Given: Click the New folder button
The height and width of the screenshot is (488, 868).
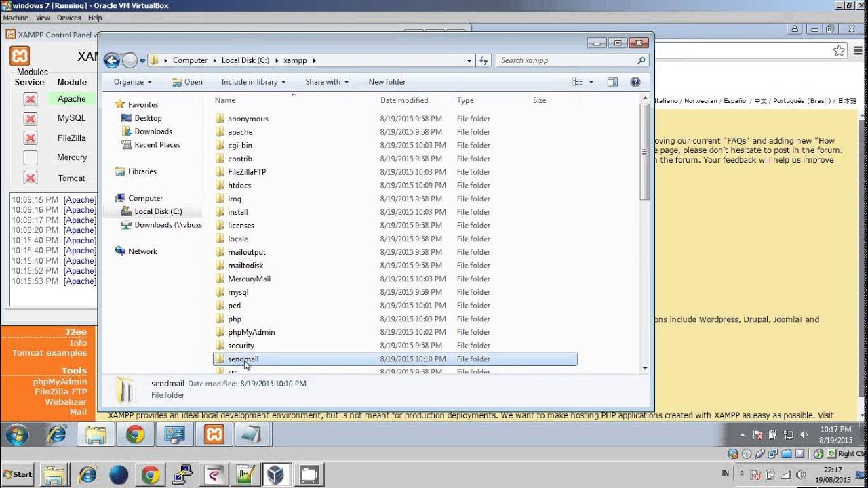Looking at the screenshot, I should click(x=387, y=82).
